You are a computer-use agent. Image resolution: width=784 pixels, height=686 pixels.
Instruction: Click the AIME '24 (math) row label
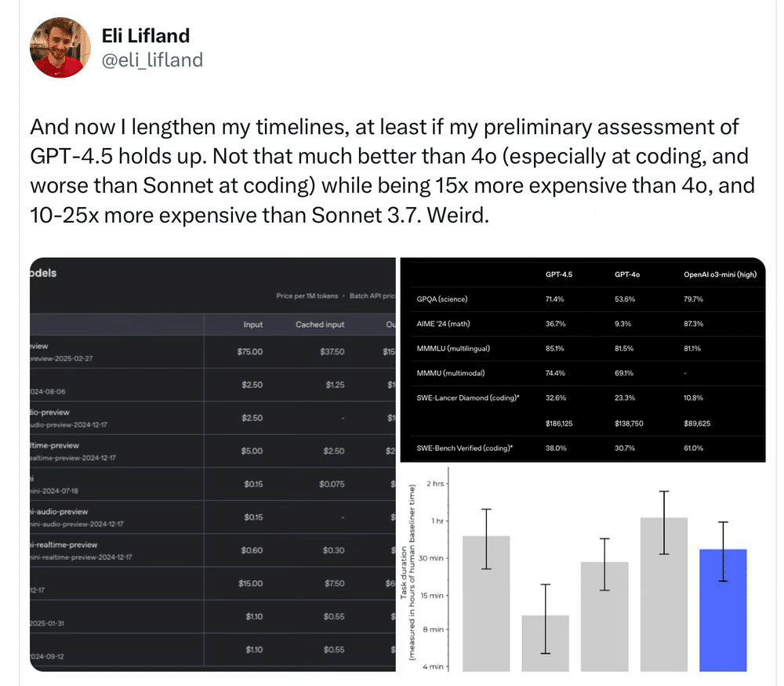click(x=443, y=324)
